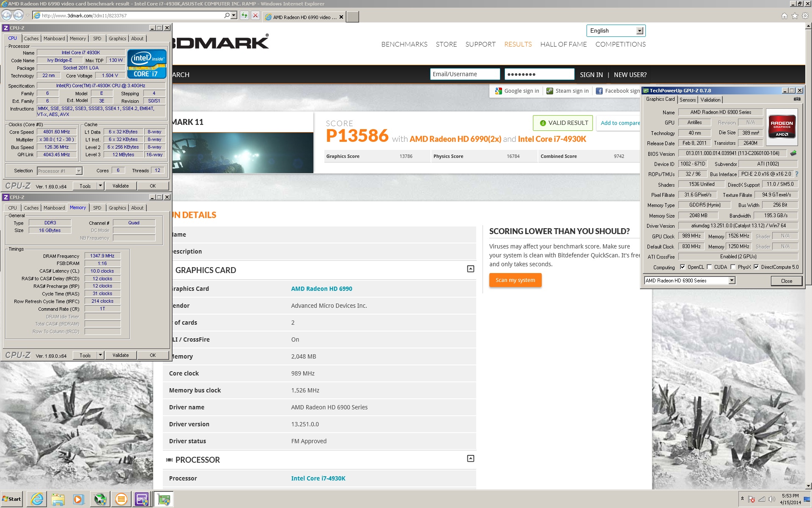The width and height of the screenshot is (812, 508).
Task: Click the volume speaker icon in system tray
Action: click(772, 499)
